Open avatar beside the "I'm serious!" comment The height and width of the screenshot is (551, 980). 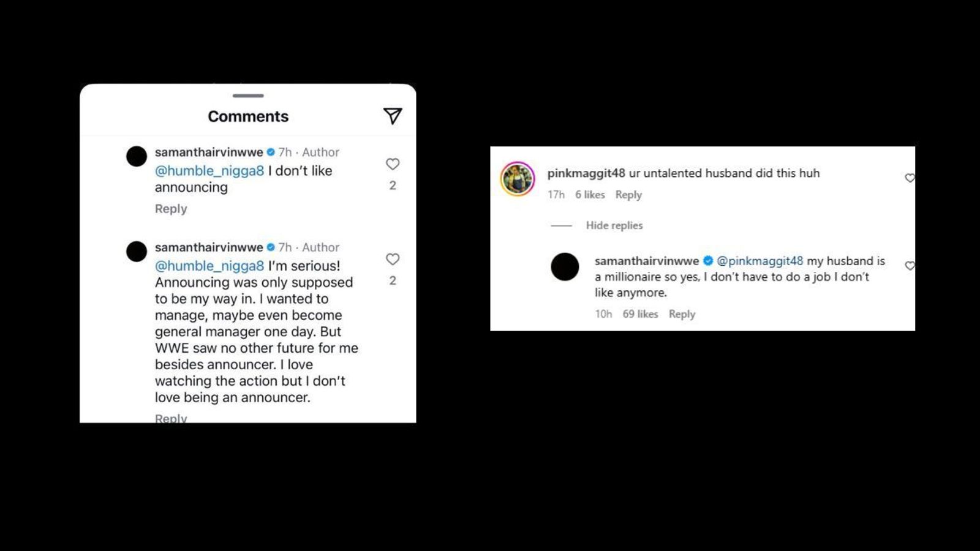137,251
